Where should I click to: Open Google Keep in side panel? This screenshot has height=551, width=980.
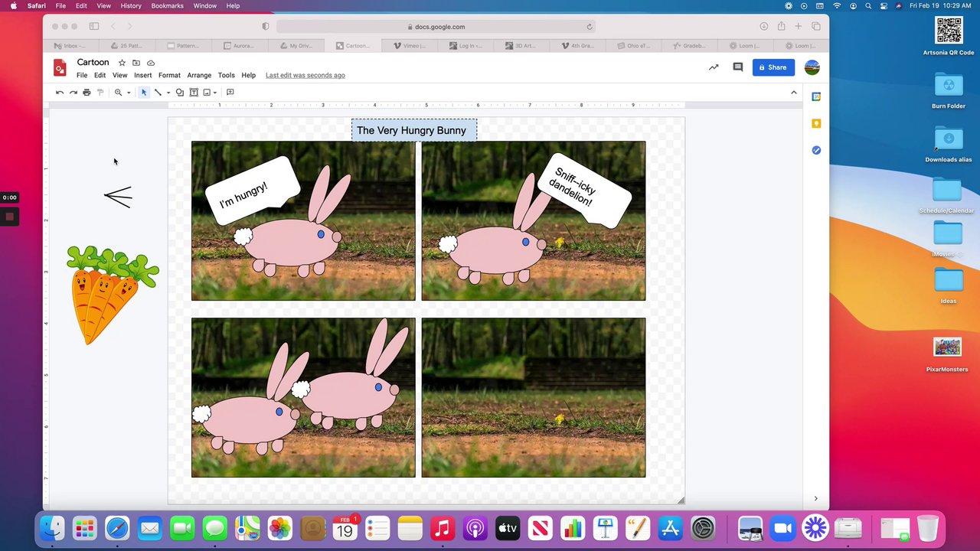tap(816, 123)
